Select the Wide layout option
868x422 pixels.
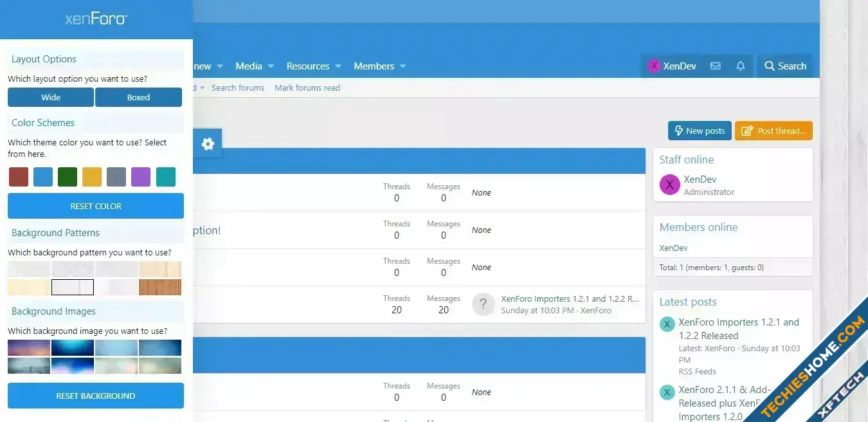pos(51,98)
